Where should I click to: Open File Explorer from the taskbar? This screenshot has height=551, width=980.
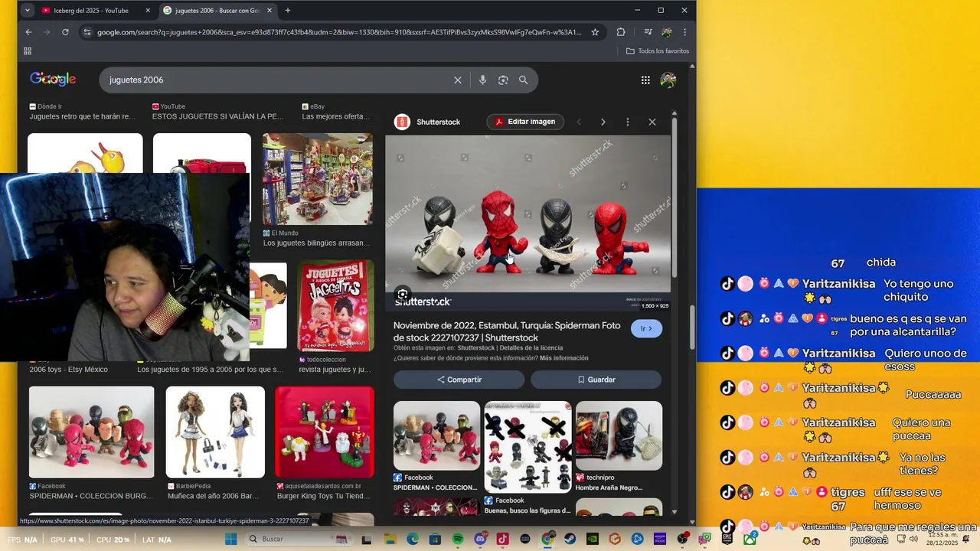390,539
